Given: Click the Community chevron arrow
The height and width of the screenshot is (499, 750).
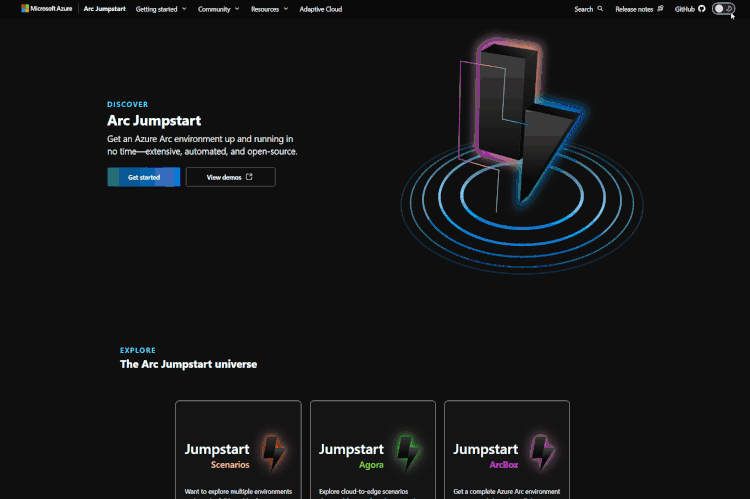Looking at the screenshot, I should [237, 9].
